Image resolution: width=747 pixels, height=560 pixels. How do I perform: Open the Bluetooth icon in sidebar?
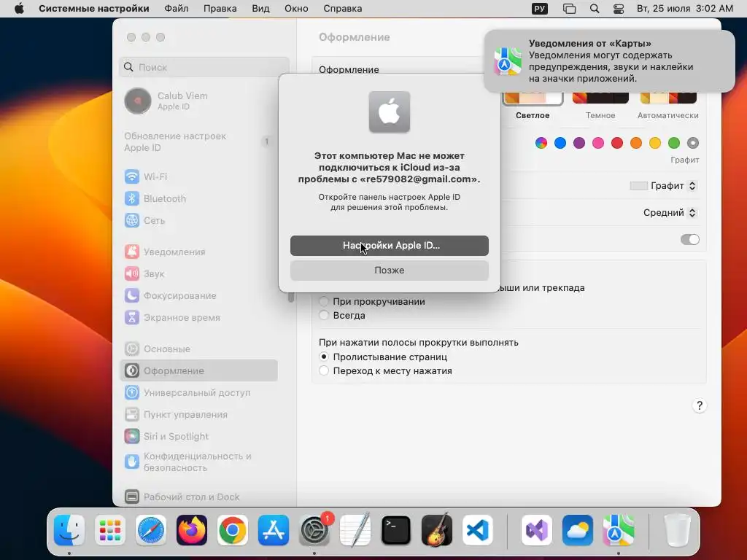point(132,198)
